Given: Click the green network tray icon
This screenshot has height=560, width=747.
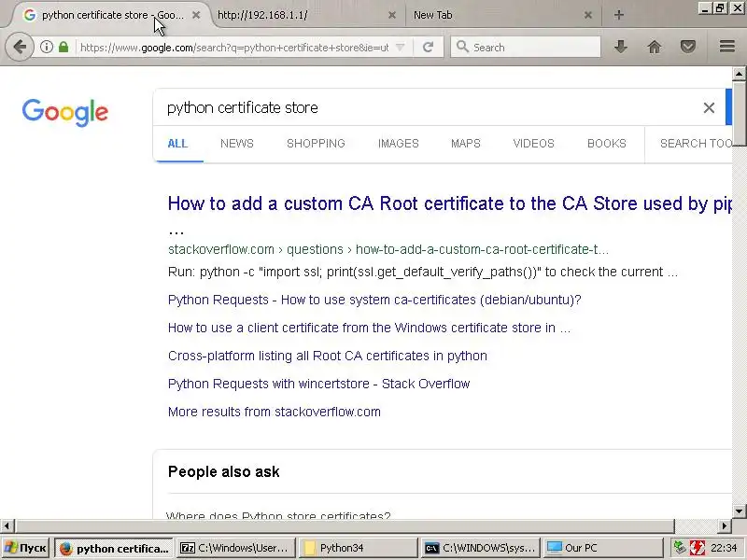Looking at the screenshot, I should coord(680,548).
